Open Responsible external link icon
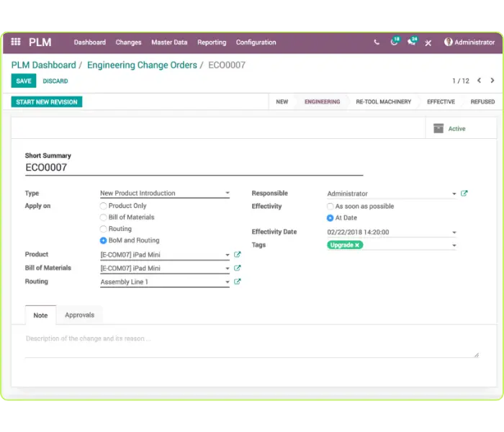Viewport: 504px width, 432px height. pyautogui.click(x=464, y=193)
